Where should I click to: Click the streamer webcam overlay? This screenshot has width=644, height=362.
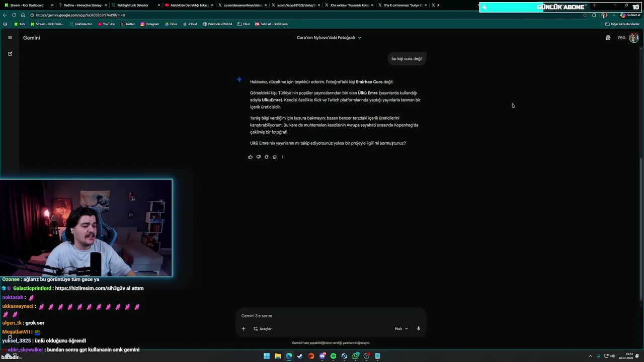point(86,228)
